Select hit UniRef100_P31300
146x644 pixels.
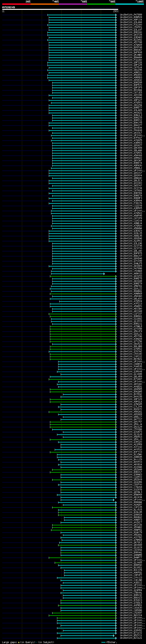131,25
